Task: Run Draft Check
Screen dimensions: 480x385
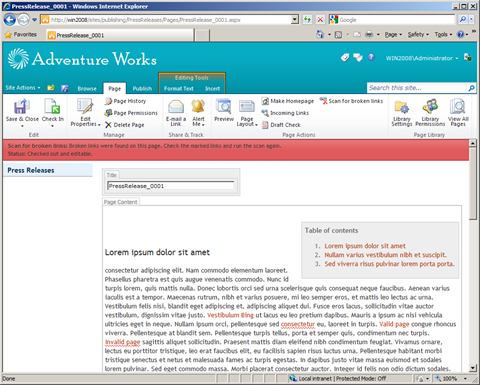Action: 281,125
